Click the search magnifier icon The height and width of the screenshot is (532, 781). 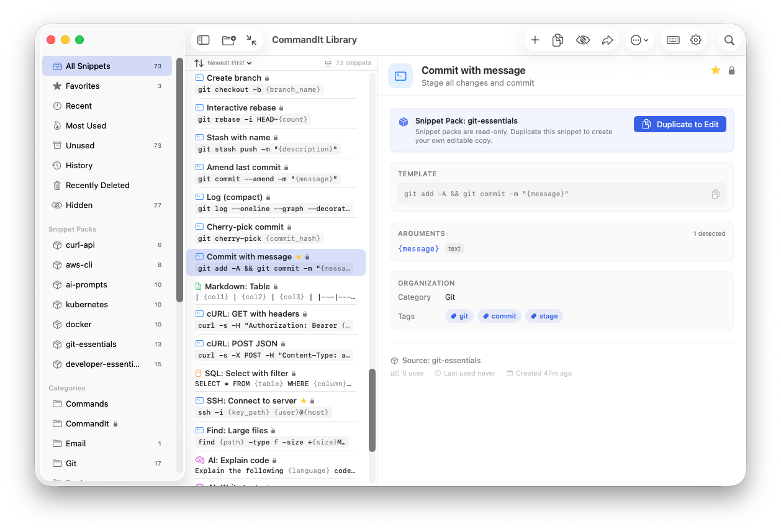pyautogui.click(x=729, y=40)
